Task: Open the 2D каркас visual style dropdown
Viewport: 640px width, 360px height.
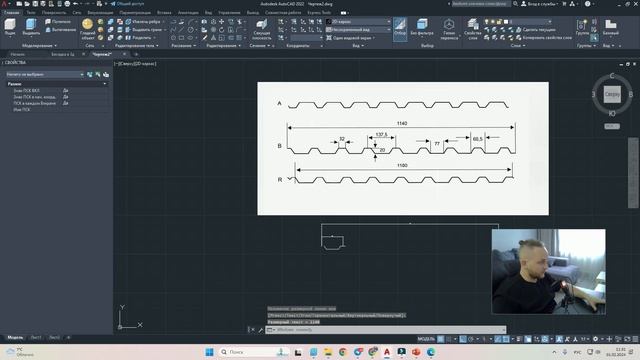Action: 358,22
